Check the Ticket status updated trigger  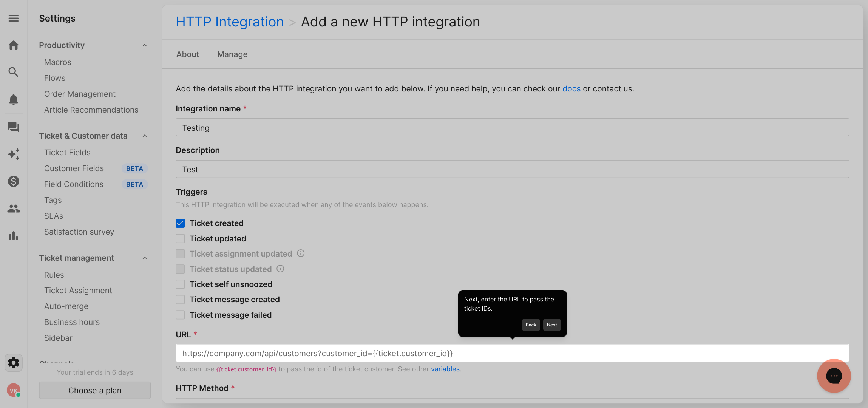(180, 269)
